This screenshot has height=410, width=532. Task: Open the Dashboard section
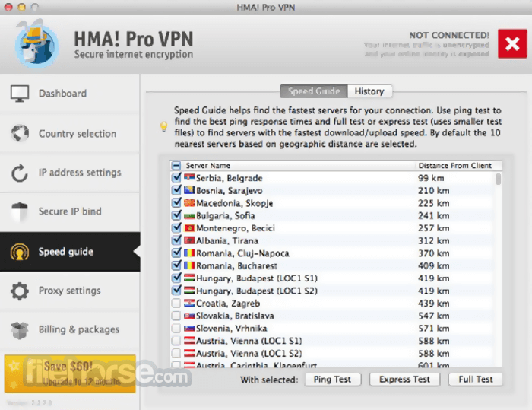70,94
